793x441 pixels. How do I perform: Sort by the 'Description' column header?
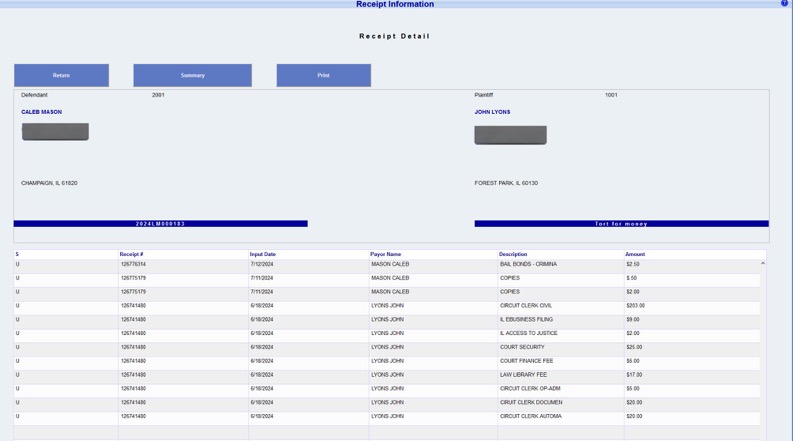pos(513,254)
